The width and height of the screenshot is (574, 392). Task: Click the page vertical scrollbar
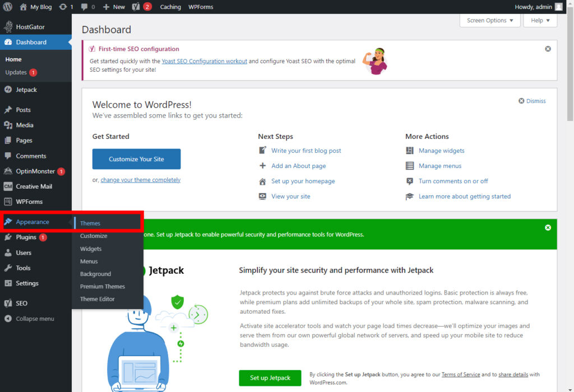[570, 64]
